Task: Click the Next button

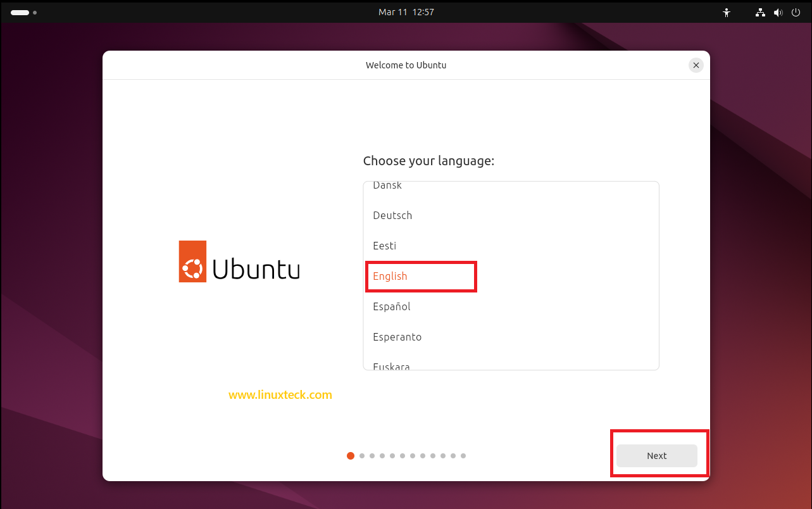Action: click(656, 455)
